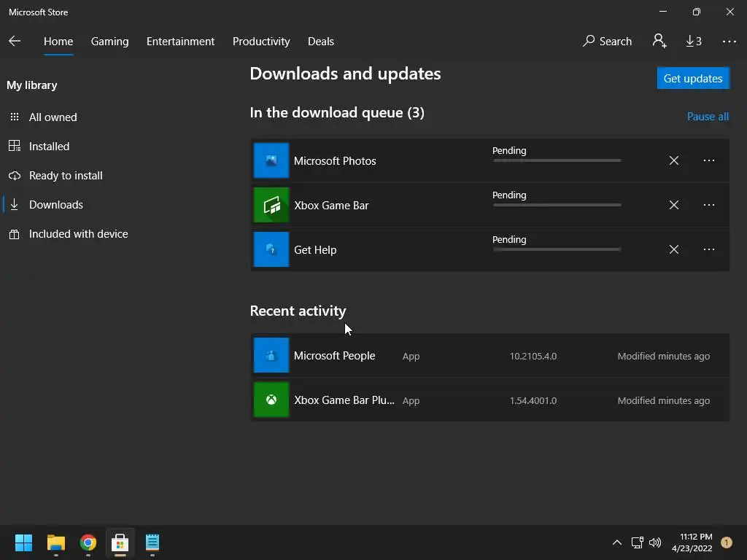747x560 pixels.
Task: Open Search in the store
Action: pyautogui.click(x=607, y=42)
